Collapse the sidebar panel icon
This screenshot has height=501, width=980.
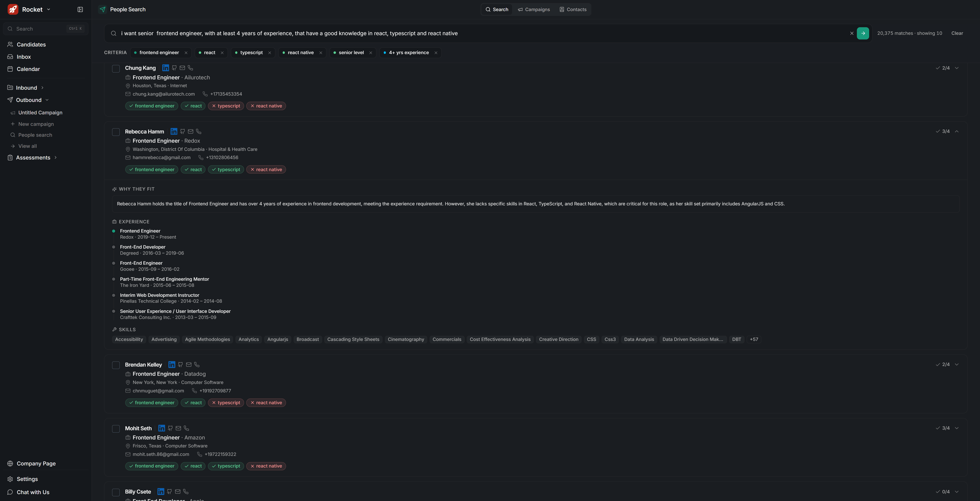(80, 9)
